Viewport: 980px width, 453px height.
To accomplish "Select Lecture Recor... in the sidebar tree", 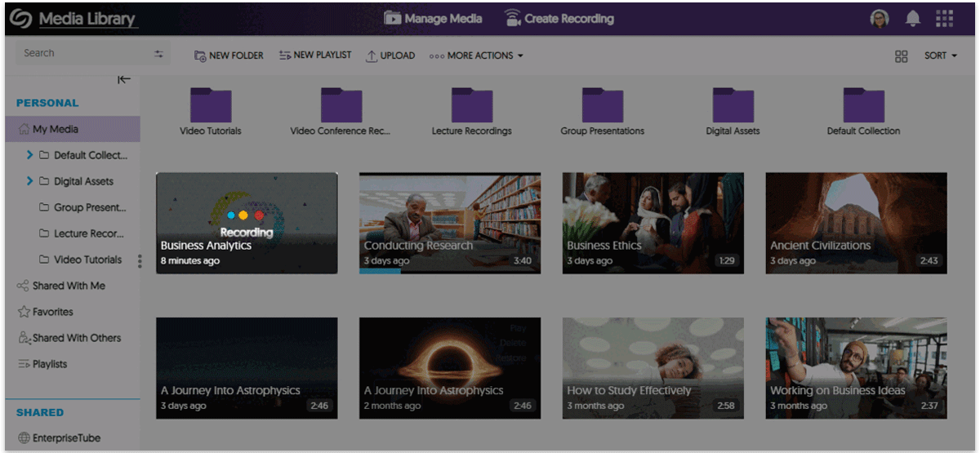I will coord(82,233).
